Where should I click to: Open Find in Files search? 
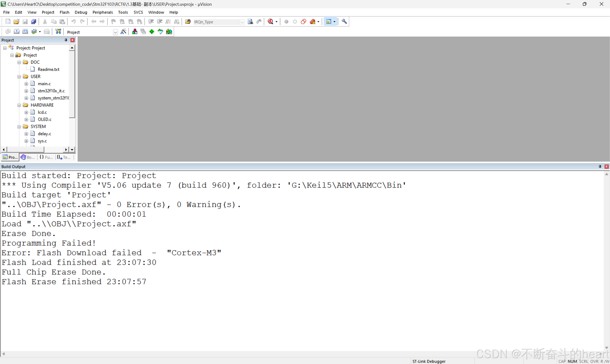pyautogui.click(x=250, y=22)
